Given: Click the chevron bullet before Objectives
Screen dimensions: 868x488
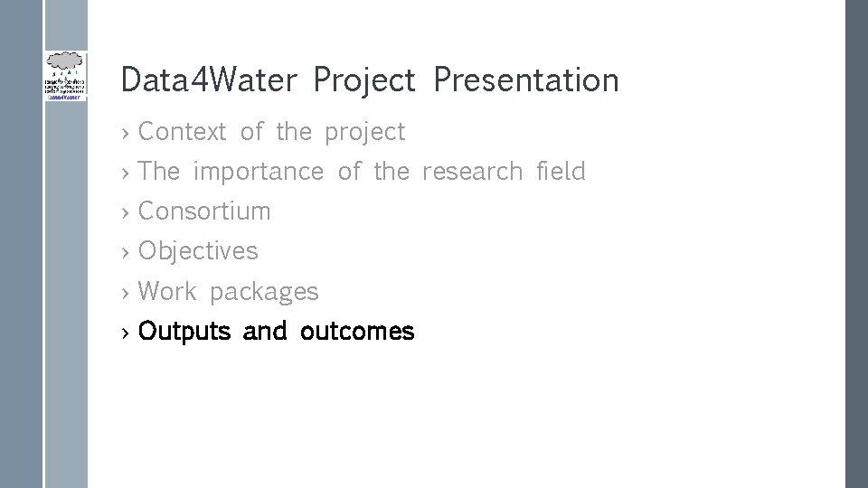Looking at the screenshot, I should coord(125,253).
